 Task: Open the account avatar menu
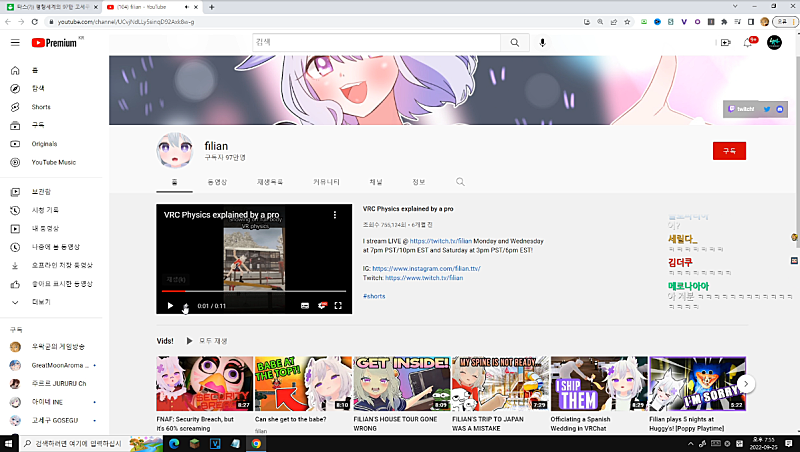[x=774, y=43]
